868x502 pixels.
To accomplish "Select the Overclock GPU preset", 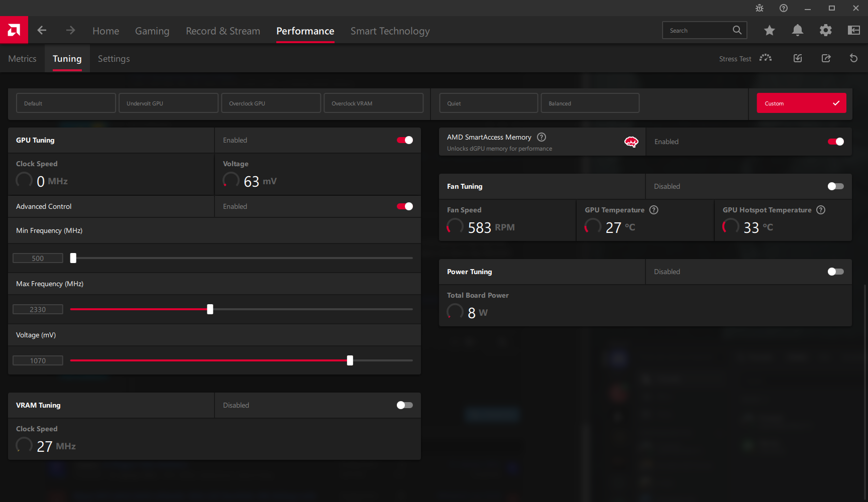I will click(x=271, y=103).
